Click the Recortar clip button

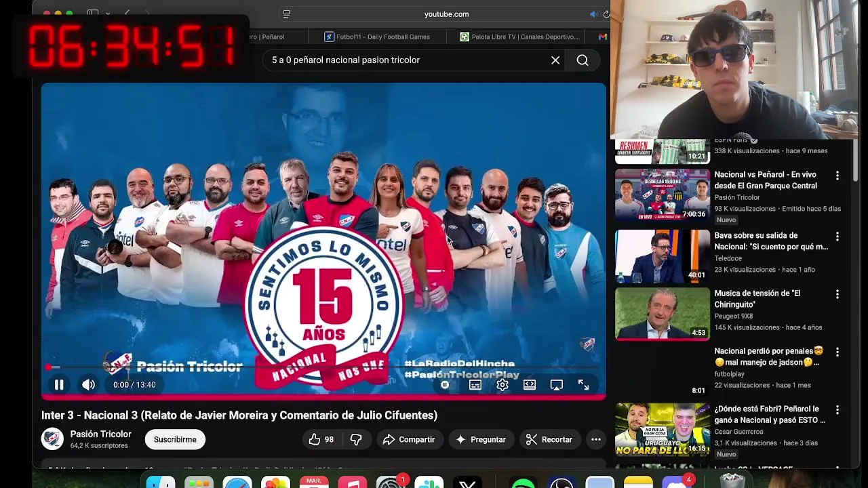click(549, 439)
